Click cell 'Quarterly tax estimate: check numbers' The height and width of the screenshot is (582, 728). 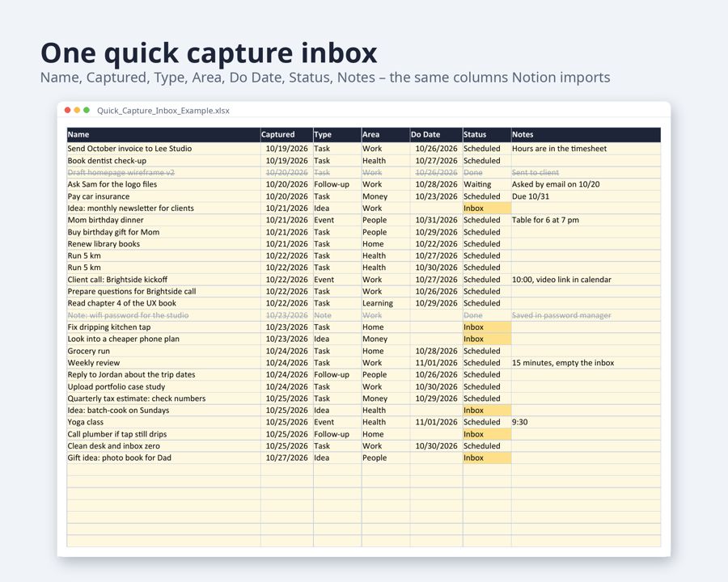(164, 399)
